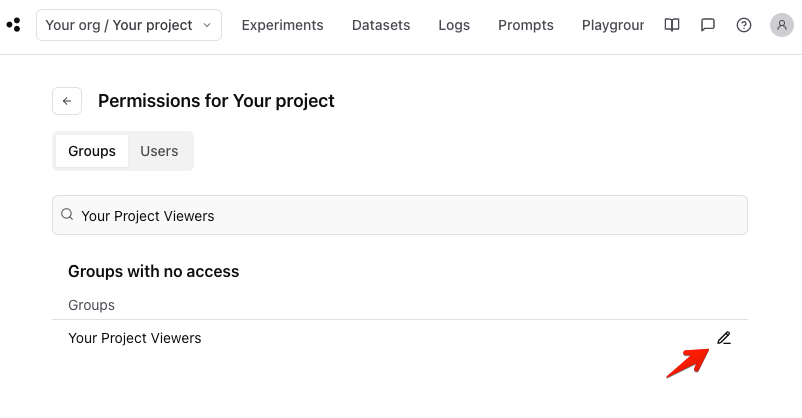
Task: Switch to the Playground section
Action: (x=612, y=25)
